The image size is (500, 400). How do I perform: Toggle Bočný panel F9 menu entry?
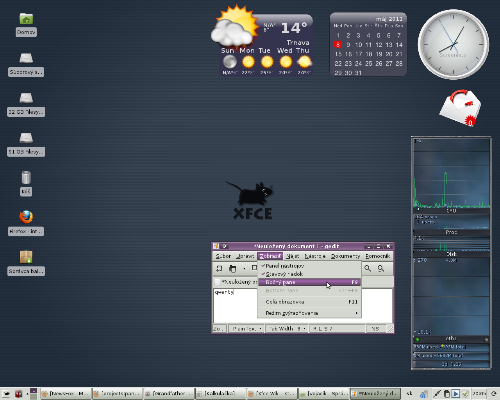coord(309,282)
